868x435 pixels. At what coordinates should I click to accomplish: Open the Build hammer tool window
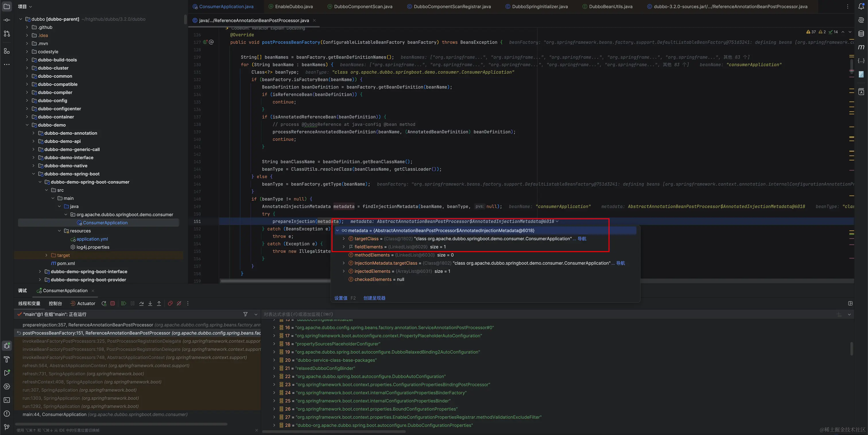[7, 359]
